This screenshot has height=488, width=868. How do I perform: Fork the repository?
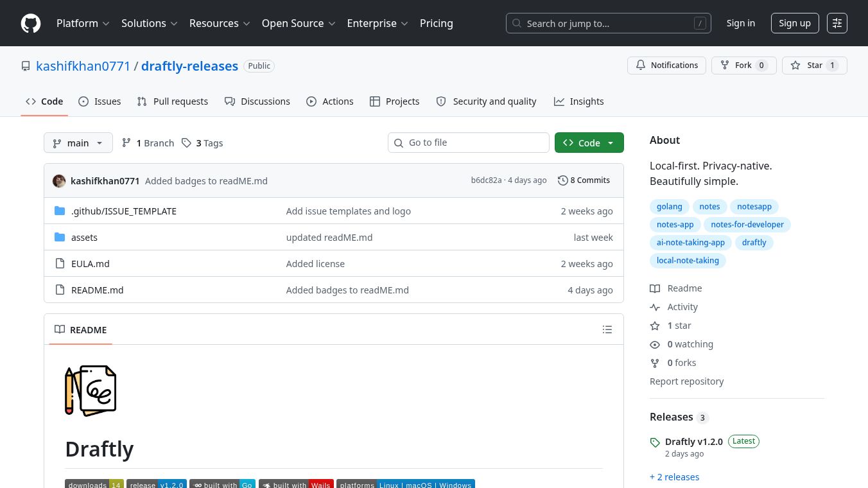point(744,65)
